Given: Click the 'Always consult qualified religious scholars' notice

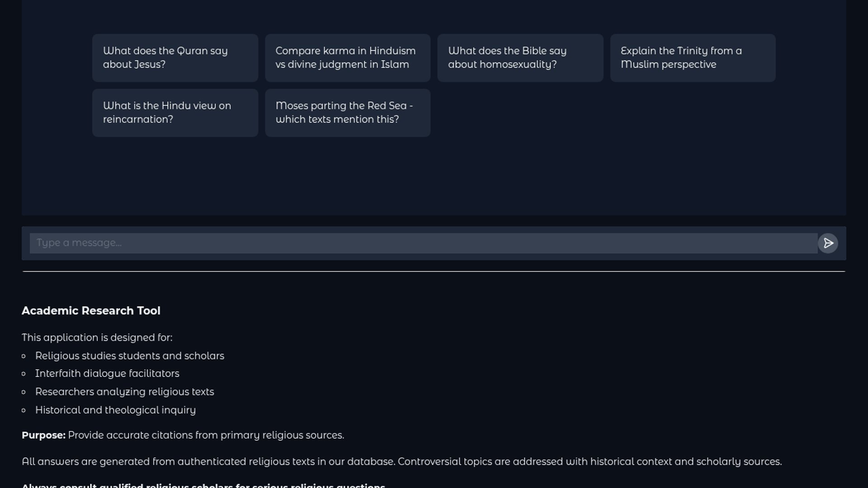Looking at the screenshot, I should 203,485.
